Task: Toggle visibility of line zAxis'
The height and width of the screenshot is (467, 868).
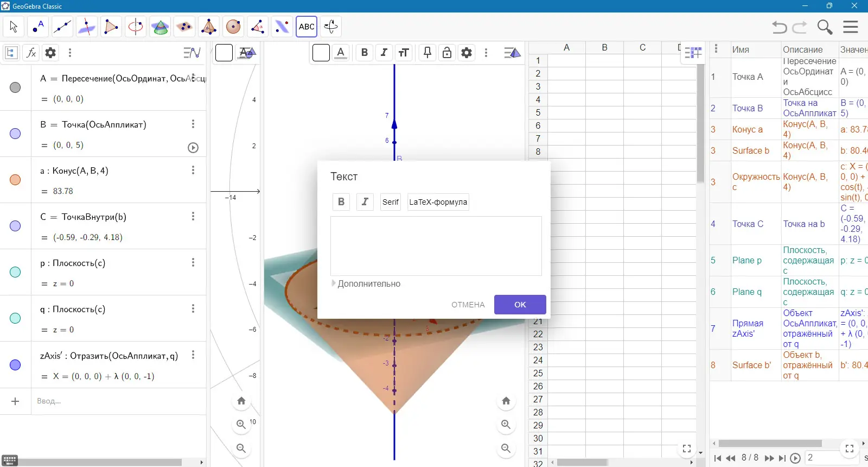Action: [15, 365]
